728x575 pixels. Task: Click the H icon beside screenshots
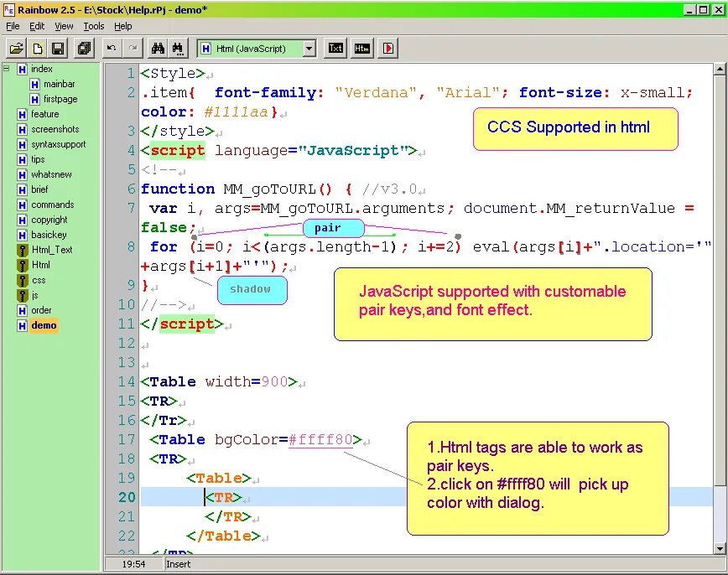click(x=22, y=129)
